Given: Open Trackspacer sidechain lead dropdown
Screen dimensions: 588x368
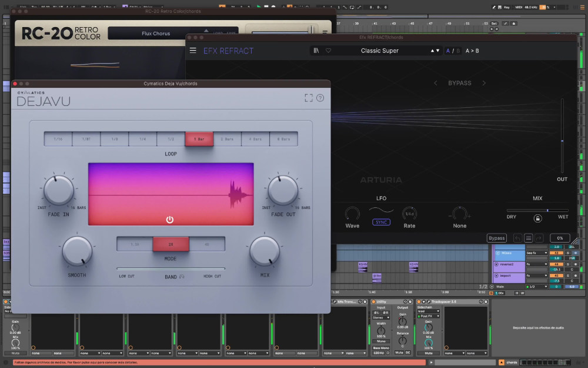Looking at the screenshot, I should pyautogui.click(x=428, y=311).
